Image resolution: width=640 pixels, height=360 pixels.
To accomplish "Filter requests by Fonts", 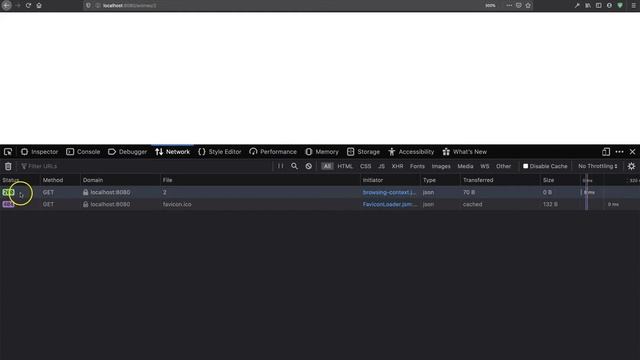I will (x=417, y=166).
